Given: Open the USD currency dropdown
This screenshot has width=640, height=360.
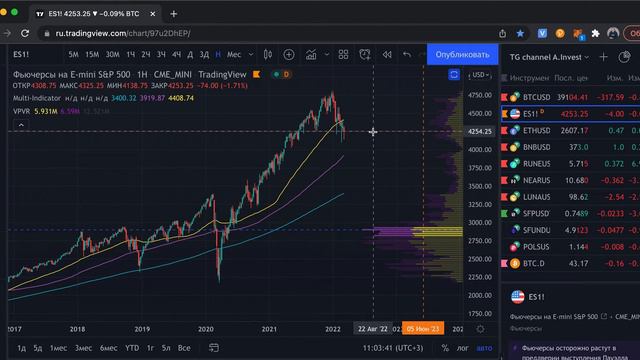Looking at the screenshot, I should pyautogui.click(x=480, y=75).
